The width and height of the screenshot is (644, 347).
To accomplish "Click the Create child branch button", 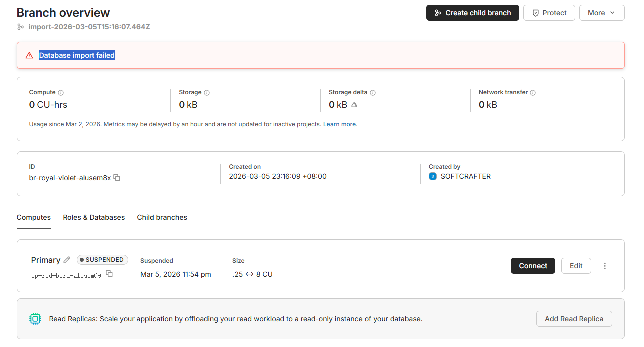I will tap(472, 13).
